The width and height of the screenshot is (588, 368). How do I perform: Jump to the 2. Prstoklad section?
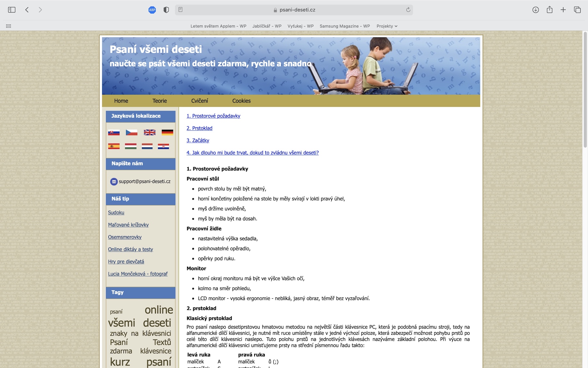point(199,128)
